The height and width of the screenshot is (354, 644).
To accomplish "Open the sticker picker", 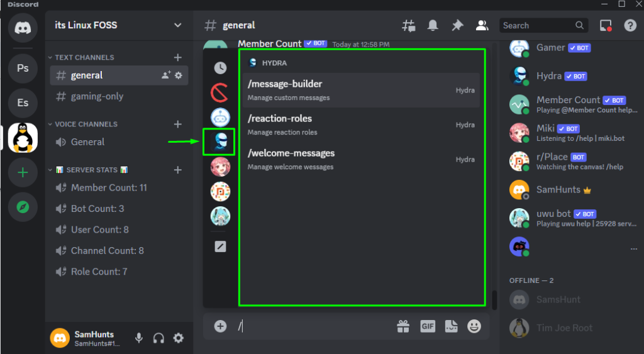I will pos(452,326).
